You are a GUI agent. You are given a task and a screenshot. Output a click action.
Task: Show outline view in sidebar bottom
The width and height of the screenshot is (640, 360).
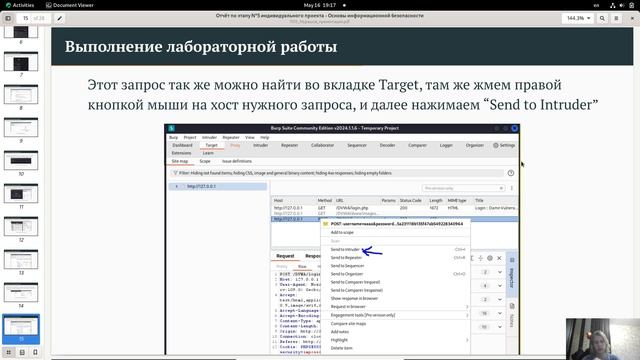22,352
